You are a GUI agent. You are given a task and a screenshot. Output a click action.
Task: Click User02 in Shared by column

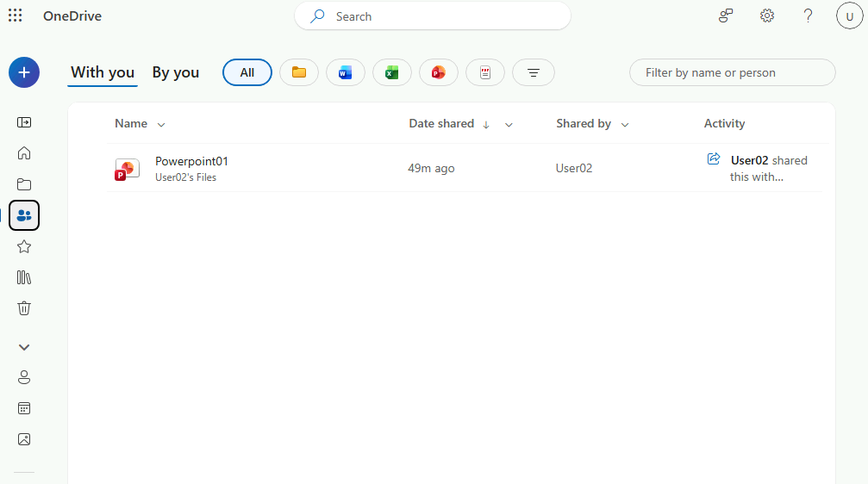click(x=574, y=168)
